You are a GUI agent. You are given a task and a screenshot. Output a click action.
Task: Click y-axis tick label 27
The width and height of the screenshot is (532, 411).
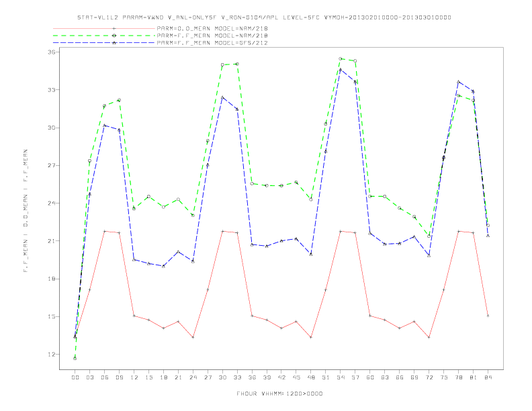pos(51,165)
